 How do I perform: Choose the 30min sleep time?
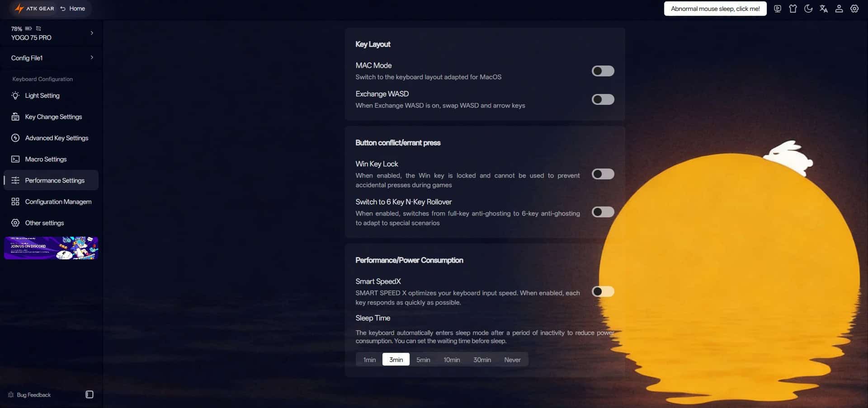[482, 360]
